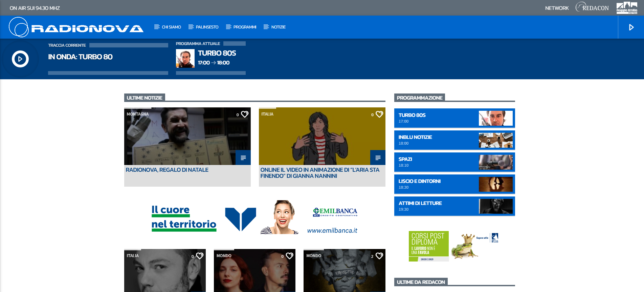644x292 pixels.
Task: Click the Ultime da Redacon section heading
Action: [421, 282]
